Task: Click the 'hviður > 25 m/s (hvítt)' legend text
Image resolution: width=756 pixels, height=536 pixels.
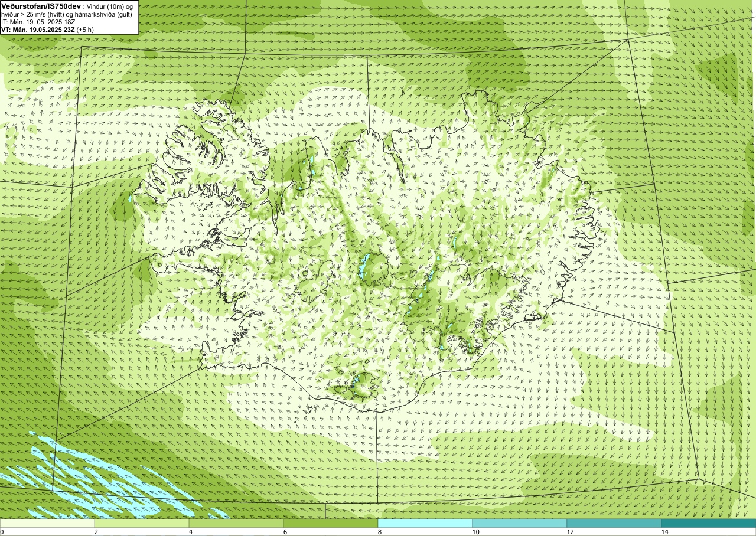Action: (x=35, y=14)
